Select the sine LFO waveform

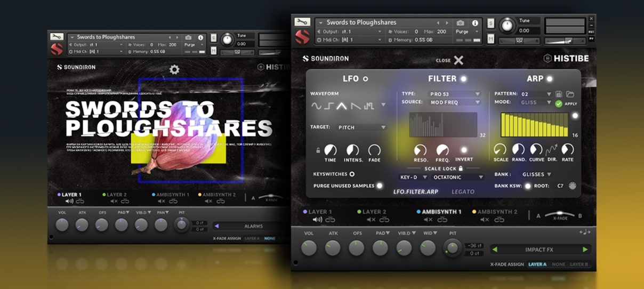[x=316, y=106]
